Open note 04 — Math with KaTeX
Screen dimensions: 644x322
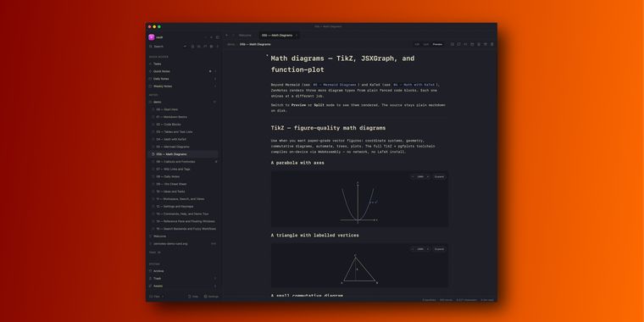pos(184,139)
